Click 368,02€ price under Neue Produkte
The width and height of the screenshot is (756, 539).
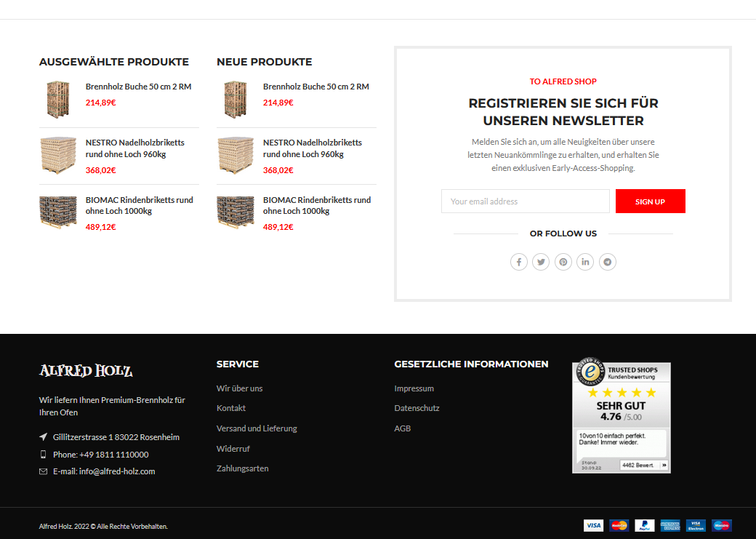278,170
